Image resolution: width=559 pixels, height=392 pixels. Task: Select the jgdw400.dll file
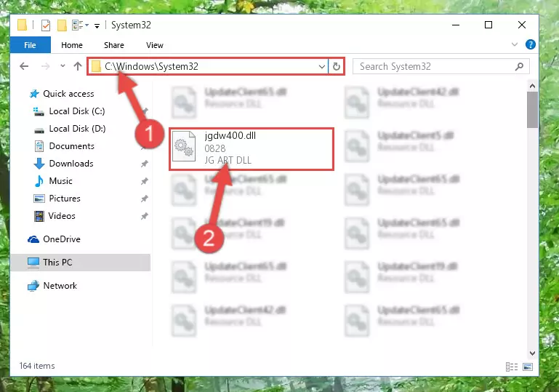[x=252, y=149]
